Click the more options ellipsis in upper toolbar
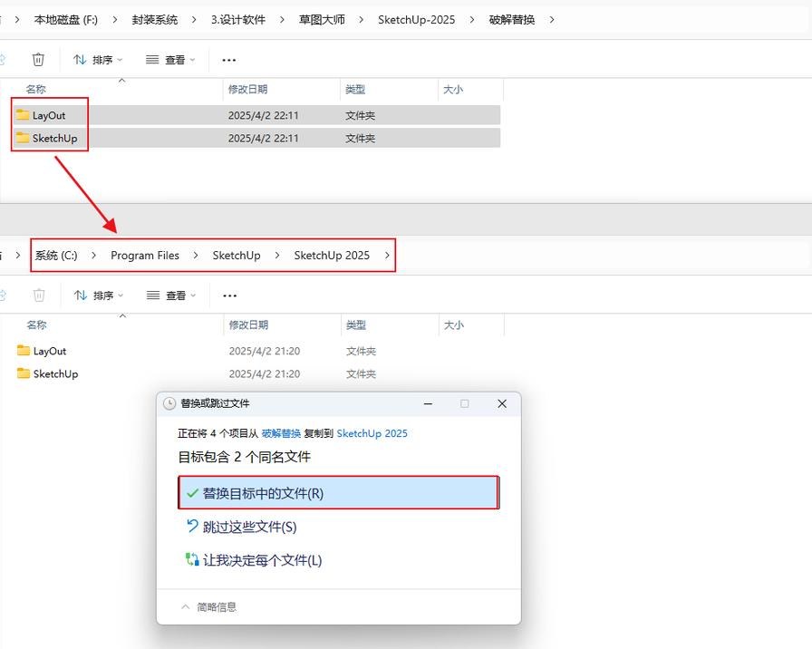Image resolution: width=812 pixels, height=649 pixels. 229,60
